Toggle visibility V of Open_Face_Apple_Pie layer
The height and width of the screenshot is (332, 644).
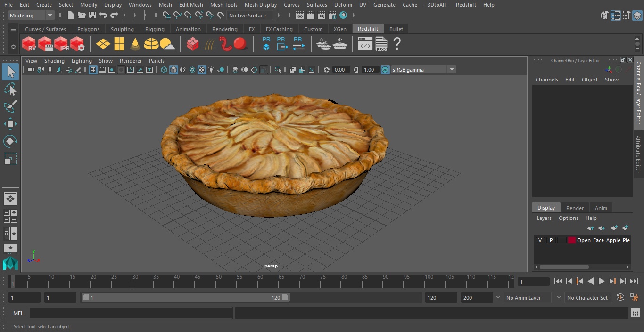tap(540, 240)
